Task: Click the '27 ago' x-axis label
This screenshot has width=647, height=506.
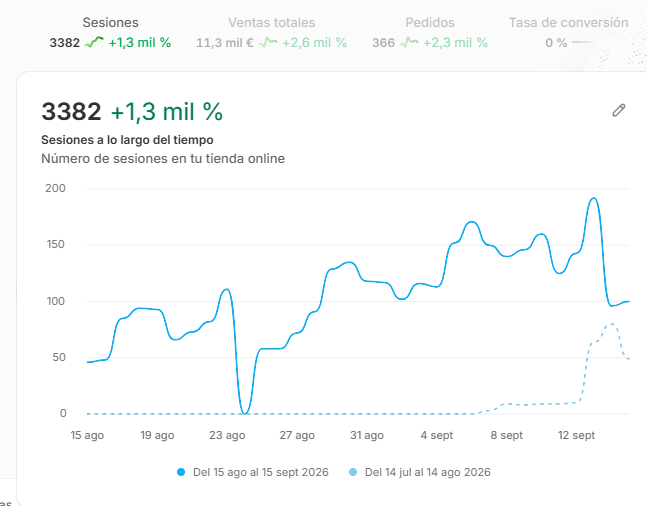Action: [297, 435]
